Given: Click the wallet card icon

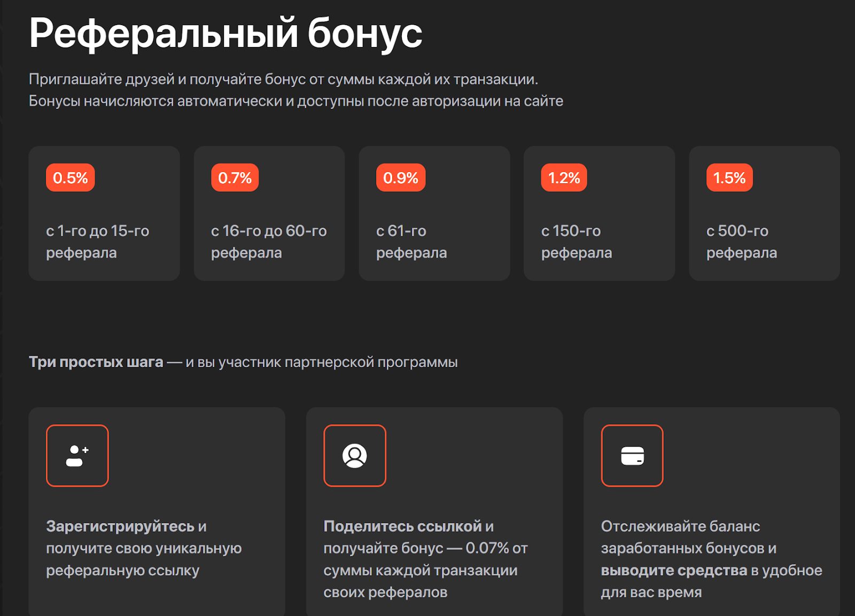Looking at the screenshot, I should point(632,456).
